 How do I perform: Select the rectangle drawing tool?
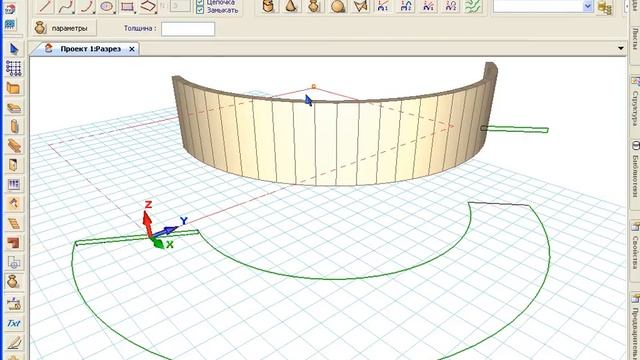tap(128, 7)
